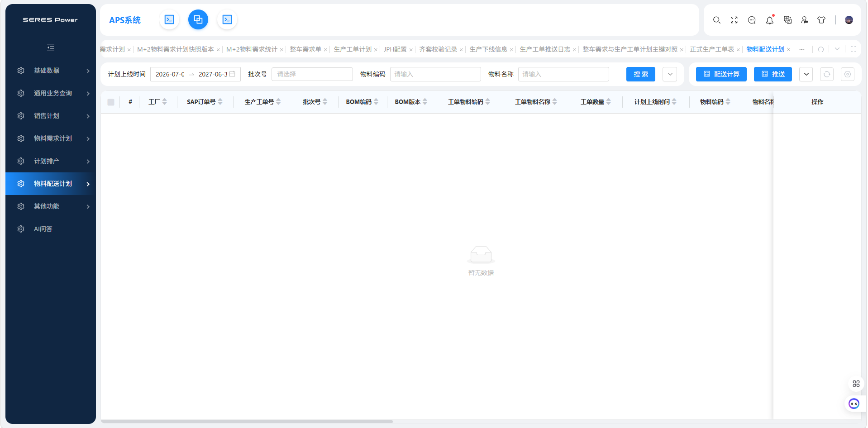Click the third terminal icon in header

(x=227, y=19)
